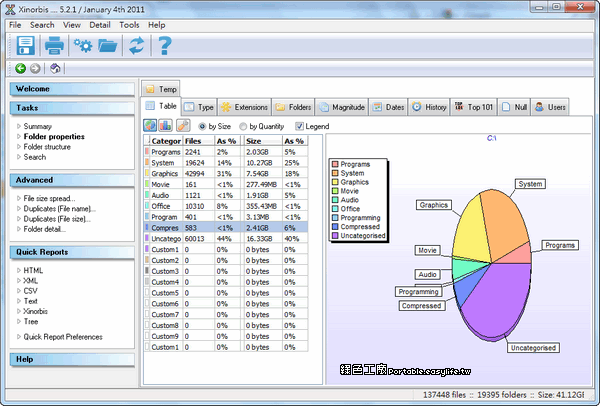The height and width of the screenshot is (406, 600).
Task: Expand Folder properties arrow
Action: click(x=19, y=136)
